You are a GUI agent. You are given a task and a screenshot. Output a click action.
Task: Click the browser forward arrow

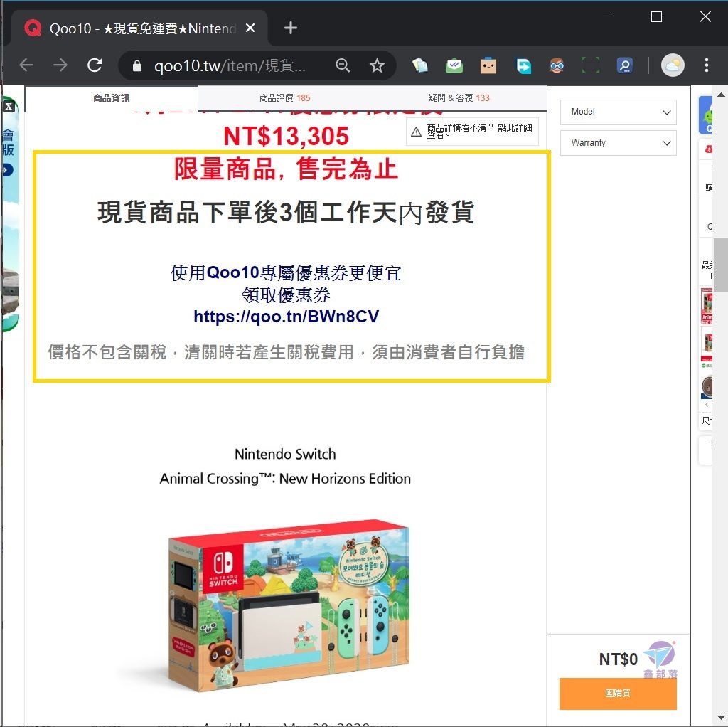60,65
